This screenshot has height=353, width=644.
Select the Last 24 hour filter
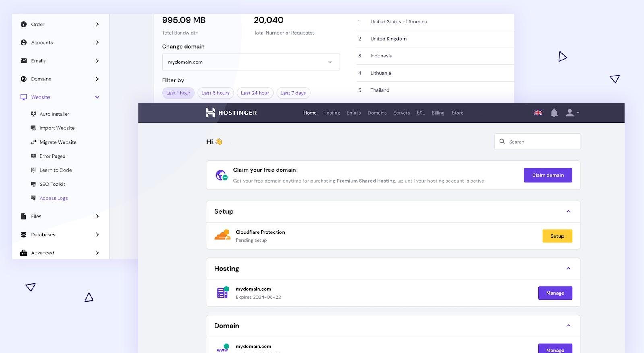tap(255, 93)
